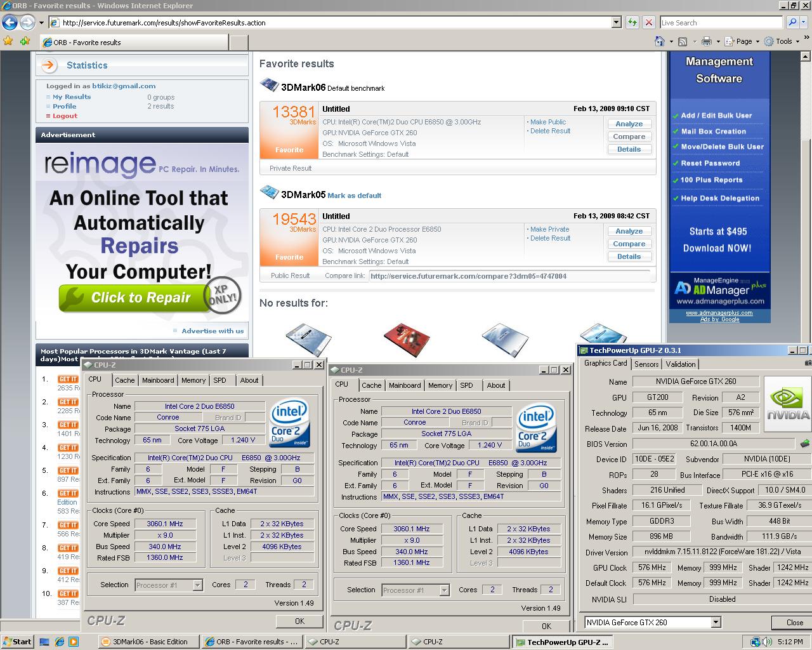Viewport: 812px width, 650px height.
Task: Open the recent pages dropdown arrow
Action: click(41, 23)
